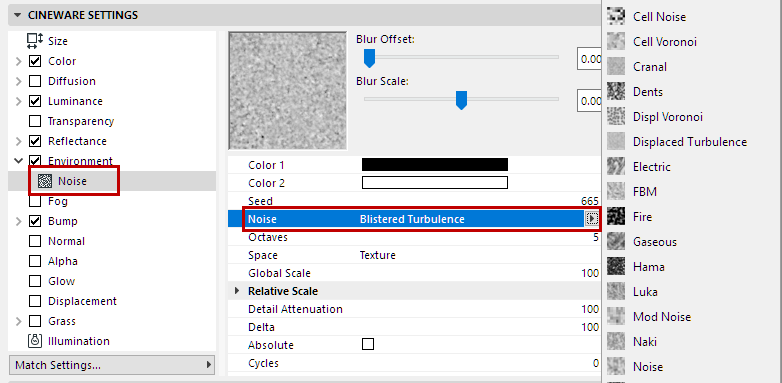Choose Electric from the noise list

pos(651,167)
